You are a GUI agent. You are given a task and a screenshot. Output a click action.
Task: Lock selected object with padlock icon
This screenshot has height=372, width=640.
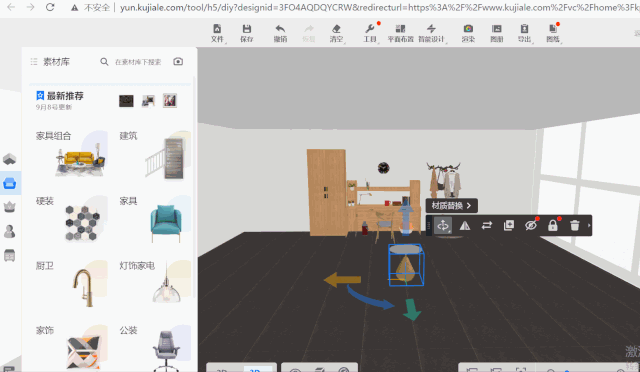[553, 225]
